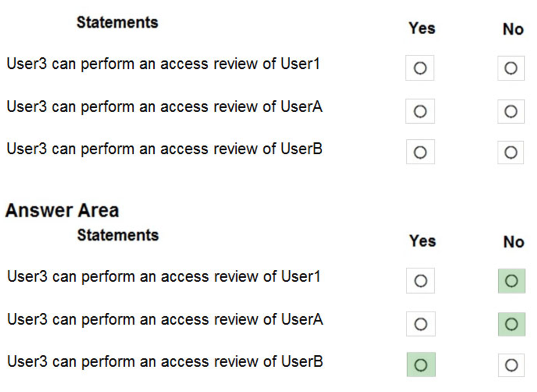Select No for UserA in the upper statements list
537x392 pixels.
[x=510, y=112]
